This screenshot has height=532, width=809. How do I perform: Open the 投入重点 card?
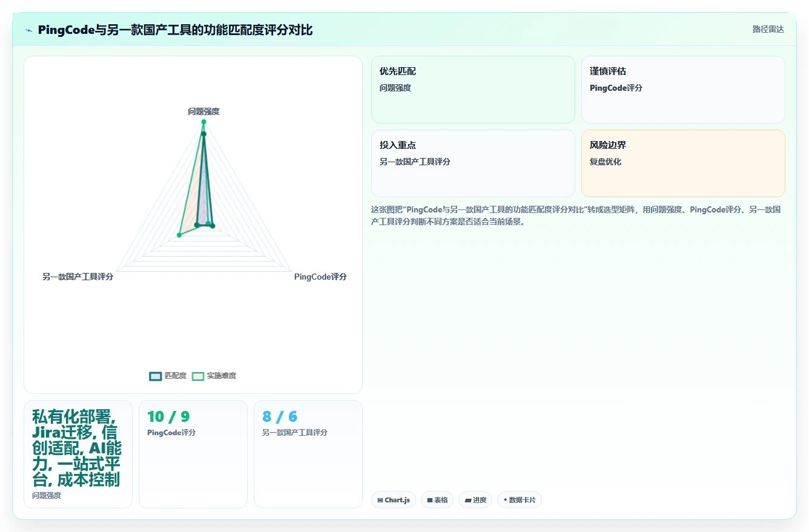click(473, 163)
